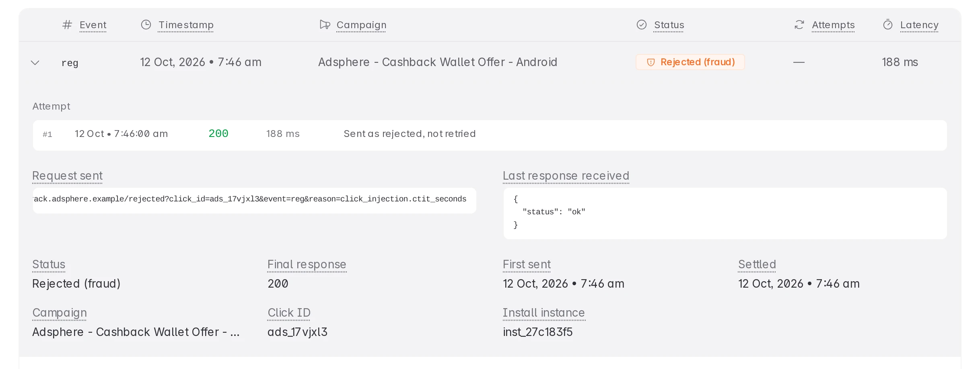Click the Click ID value ads_17vjxl3
The height and width of the screenshot is (369, 980).
click(298, 332)
